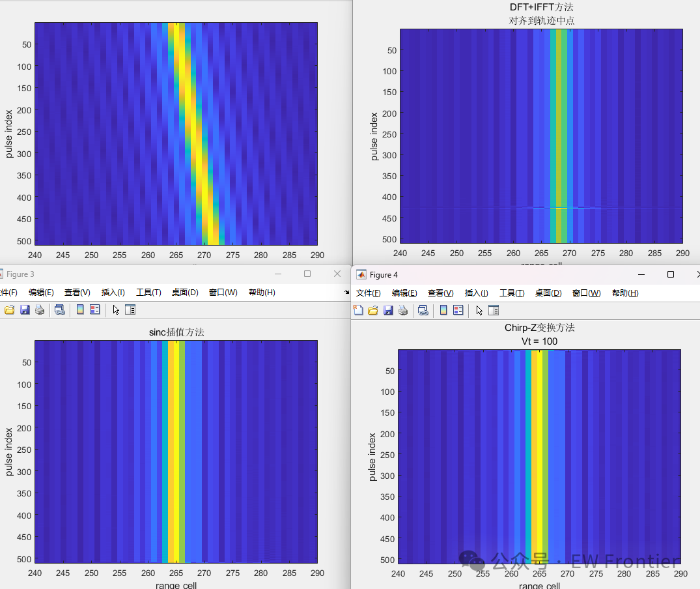The image size is (700, 589).
Task: Minimize the Figure 3 window
Action: (x=278, y=274)
